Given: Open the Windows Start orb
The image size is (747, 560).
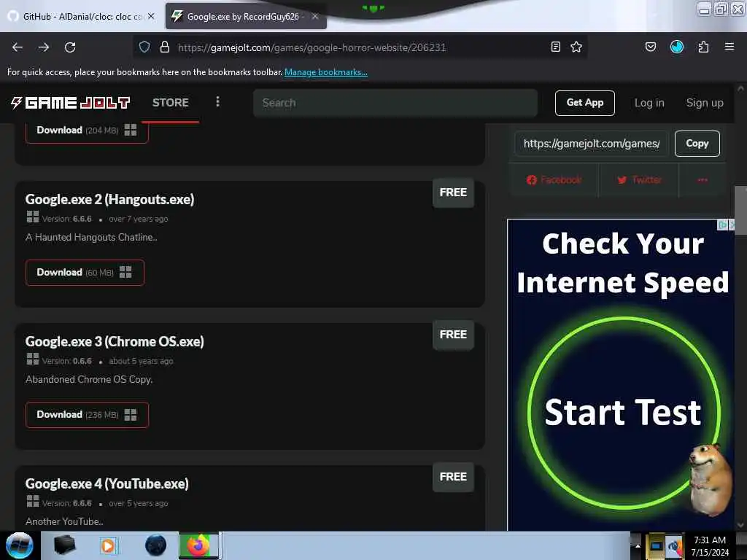Looking at the screenshot, I should pyautogui.click(x=20, y=545).
